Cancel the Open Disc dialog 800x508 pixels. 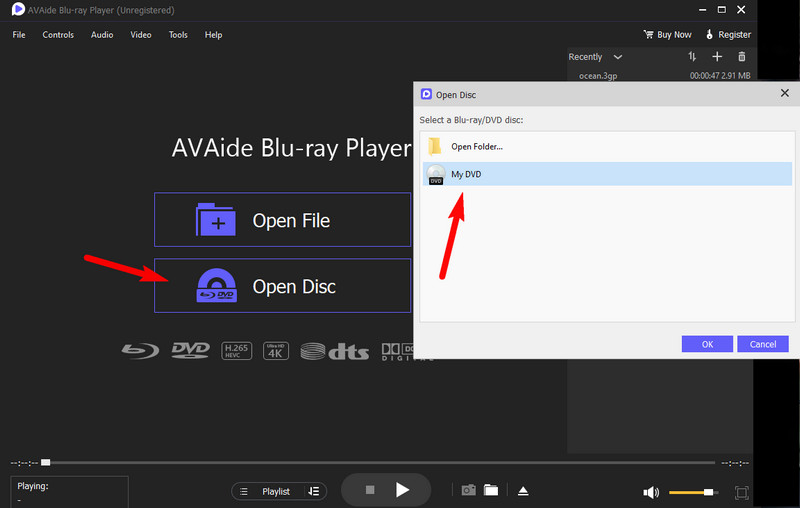pos(763,344)
